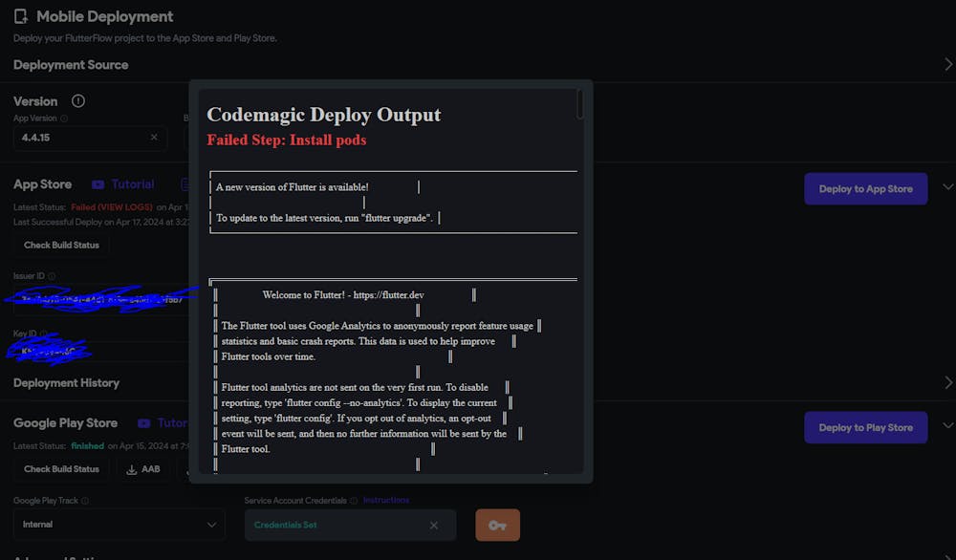Click the App Store tutorial video icon
956x560 pixels.
click(98, 184)
